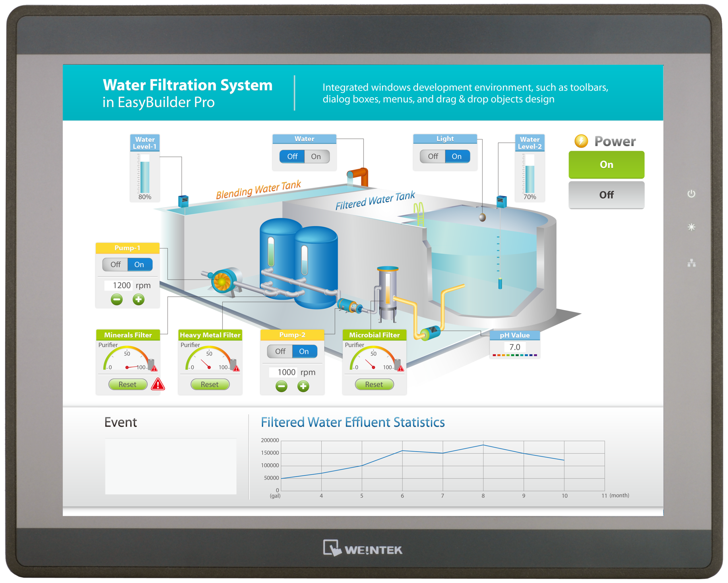728x583 pixels.
Task: Click the pH Value 7.0 field
Action: click(515, 347)
